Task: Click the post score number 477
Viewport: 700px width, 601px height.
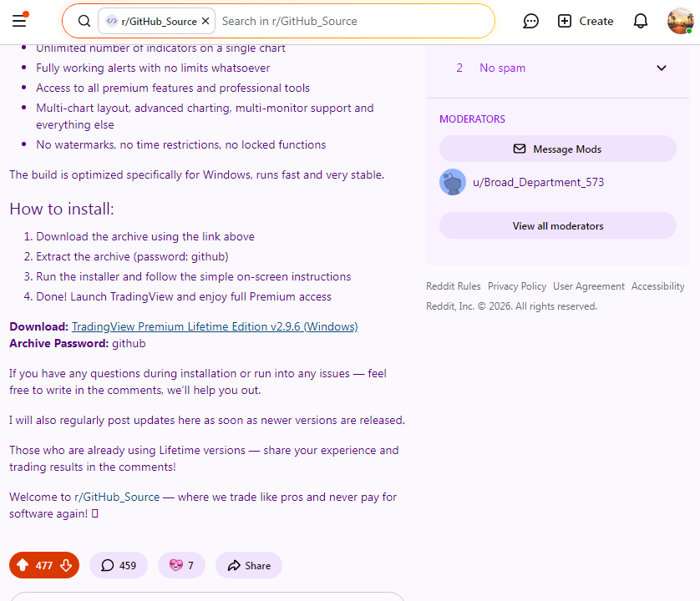Action: tap(43, 566)
